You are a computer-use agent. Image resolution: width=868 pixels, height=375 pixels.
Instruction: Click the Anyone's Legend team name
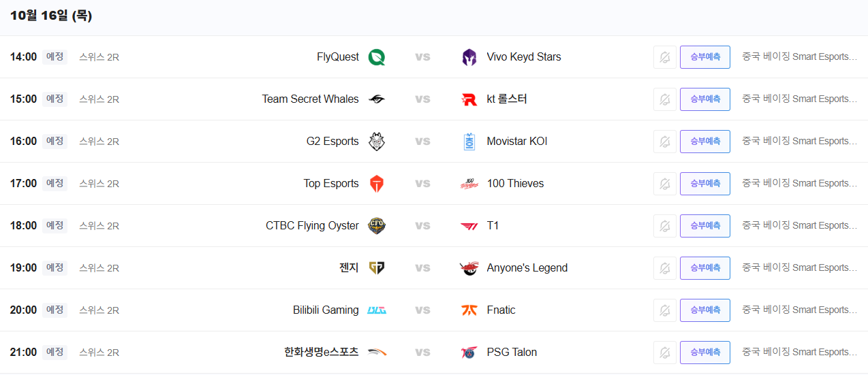pyautogui.click(x=527, y=268)
